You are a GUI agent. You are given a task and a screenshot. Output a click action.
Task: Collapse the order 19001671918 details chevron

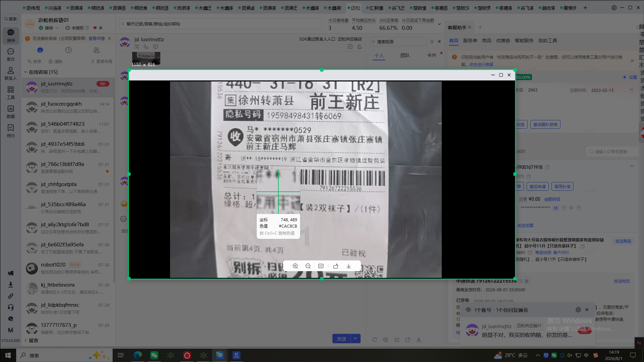tap(632, 166)
